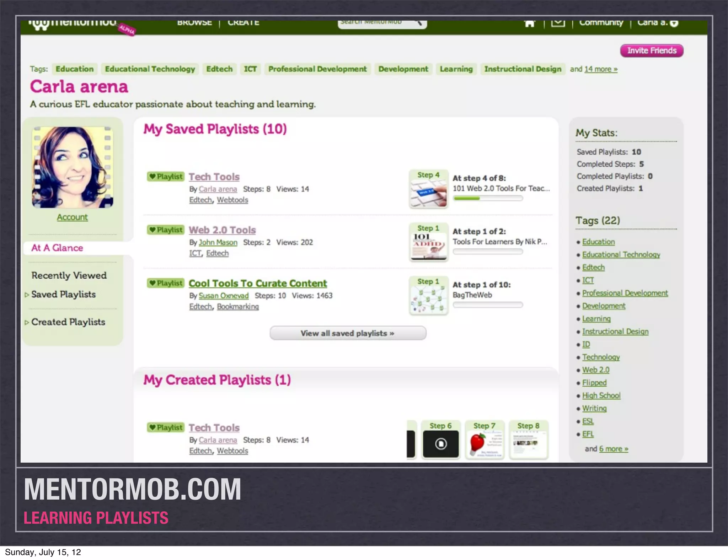Open the CREATE menu

pyautogui.click(x=243, y=23)
